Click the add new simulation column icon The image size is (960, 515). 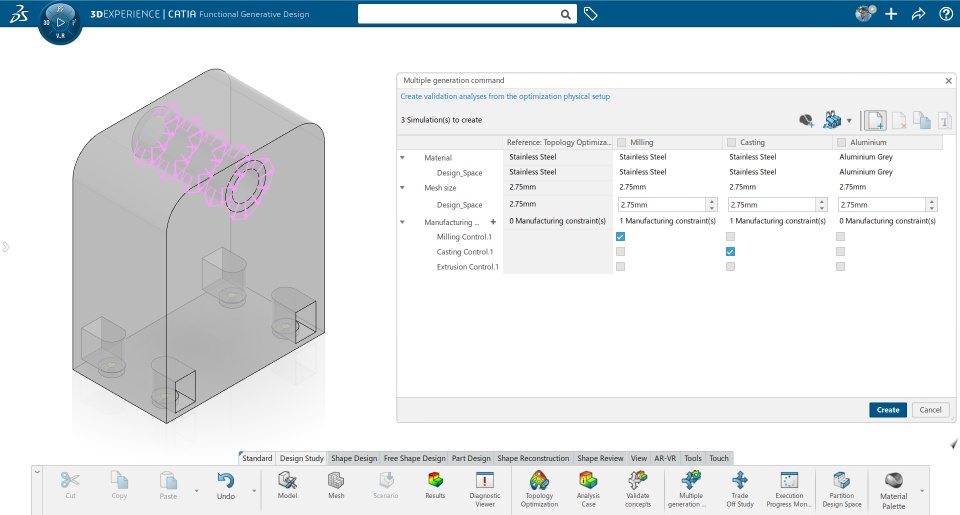(x=875, y=121)
